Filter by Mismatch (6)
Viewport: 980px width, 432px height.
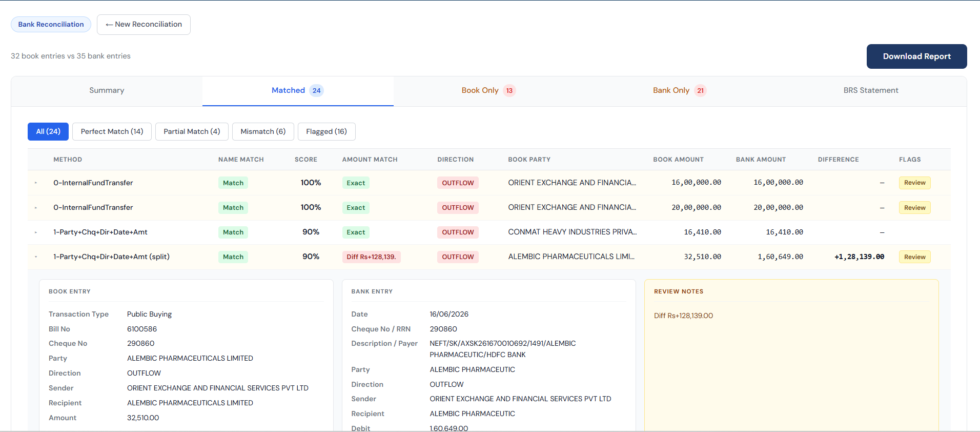(x=263, y=132)
